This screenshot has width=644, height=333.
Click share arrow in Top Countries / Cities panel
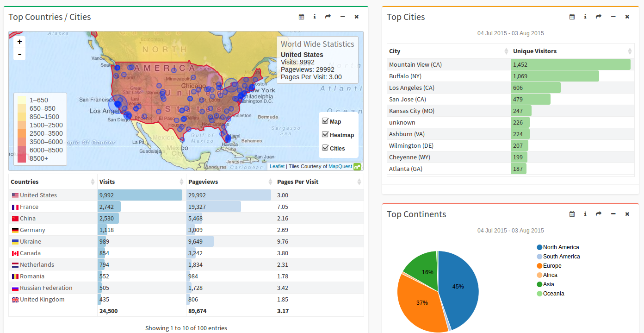[328, 17]
